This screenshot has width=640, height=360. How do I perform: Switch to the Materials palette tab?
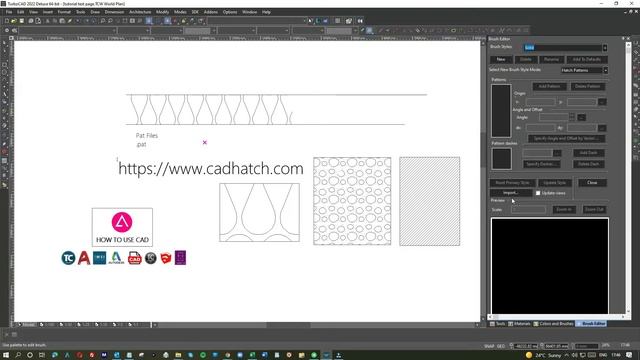pyautogui.click(x=519, y=324)
